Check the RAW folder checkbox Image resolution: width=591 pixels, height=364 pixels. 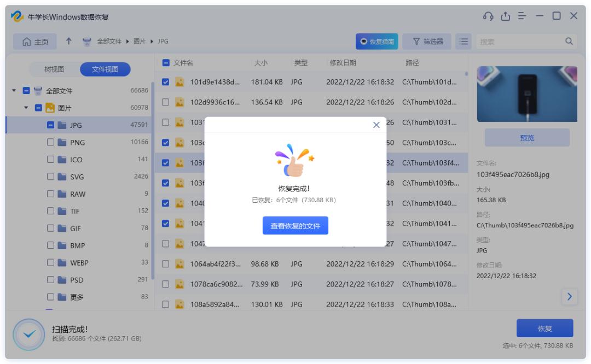pyautogui.click(x=50, y=193)
